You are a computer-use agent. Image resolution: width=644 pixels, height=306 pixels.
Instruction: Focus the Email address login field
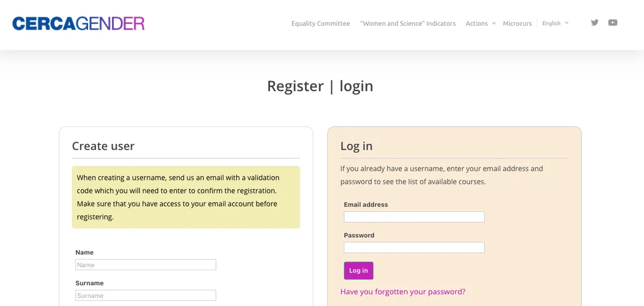(x=414, y=217)
